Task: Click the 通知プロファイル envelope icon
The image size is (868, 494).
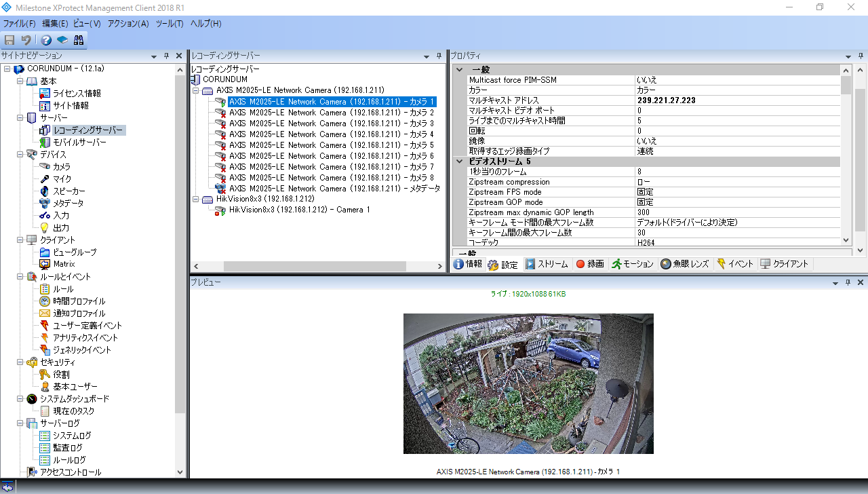Action: (45, 313)
